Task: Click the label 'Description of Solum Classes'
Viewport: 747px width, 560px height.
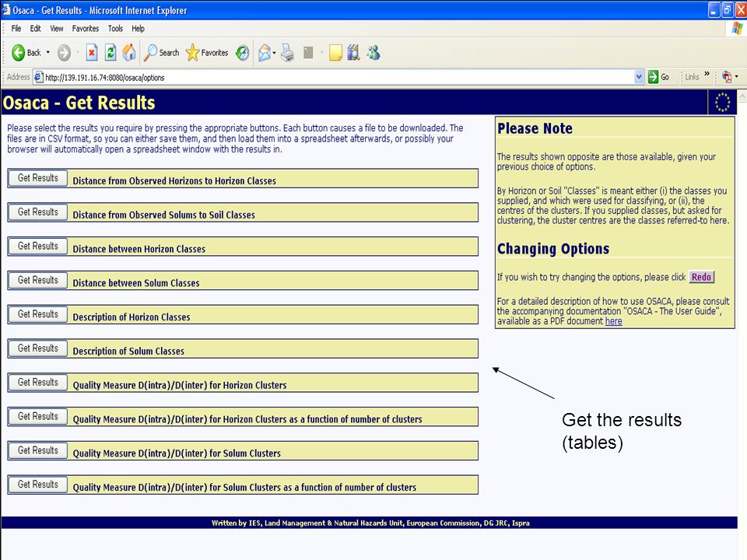Action: [128, 351]
